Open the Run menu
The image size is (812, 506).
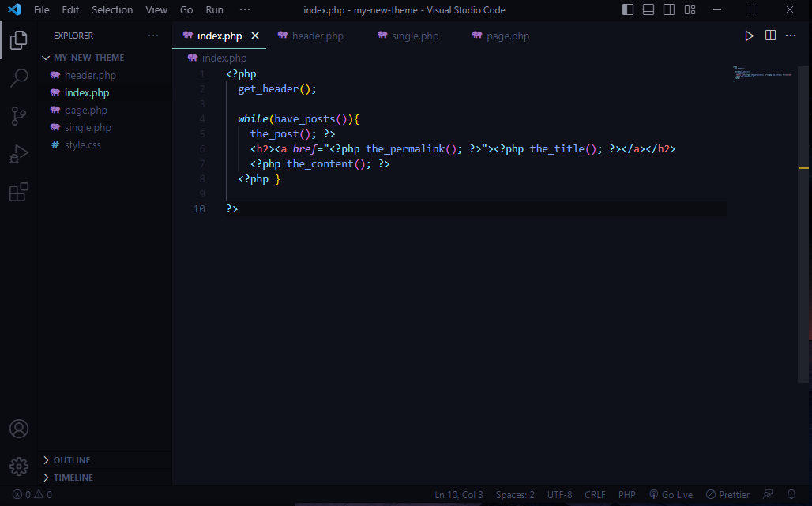(214, 9)
